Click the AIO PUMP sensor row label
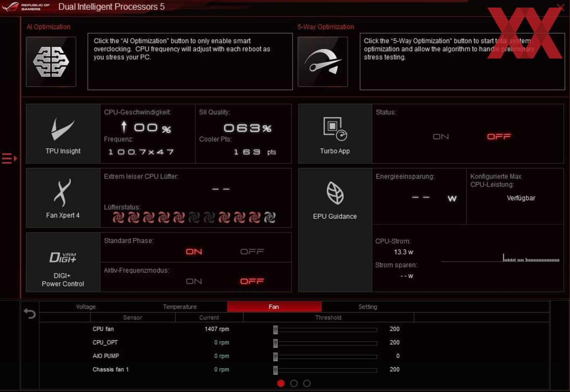The width and height of the screenshot is (570, 392). tap(106, 356)
